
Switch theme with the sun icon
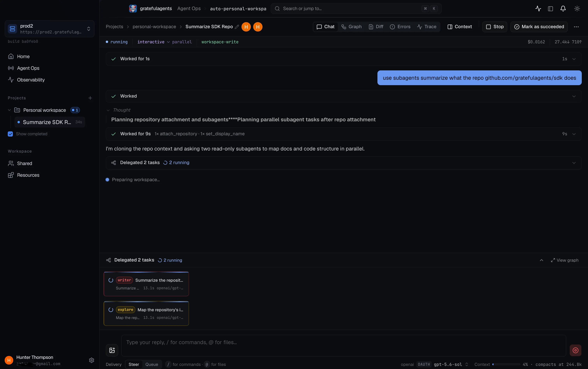[x=577, y=9]
